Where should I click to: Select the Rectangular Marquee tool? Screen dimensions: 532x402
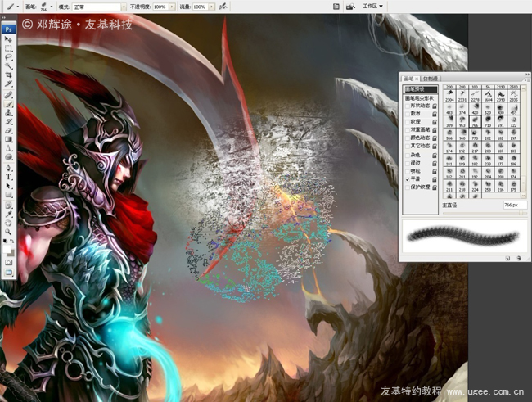point(8,48)
